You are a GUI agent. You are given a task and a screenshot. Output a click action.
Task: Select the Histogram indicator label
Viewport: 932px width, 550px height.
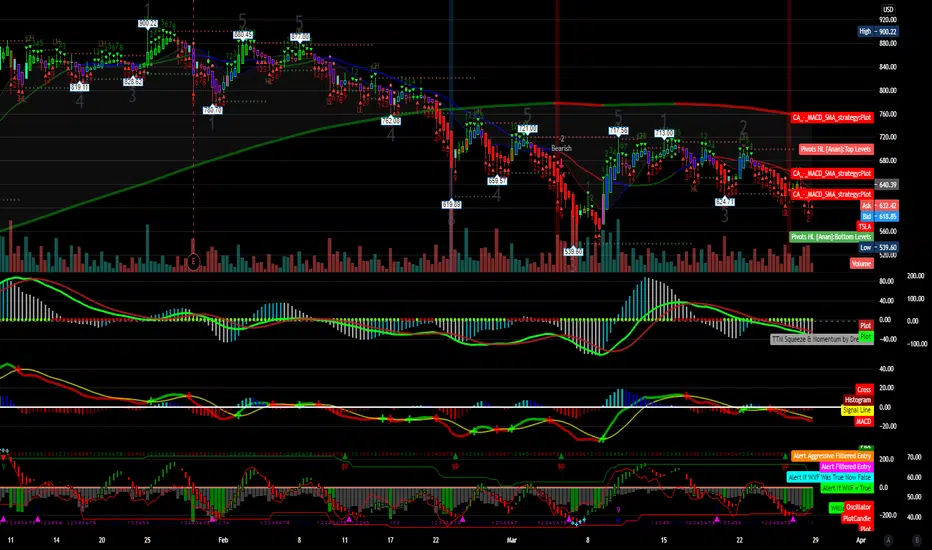tap(858, 400)
